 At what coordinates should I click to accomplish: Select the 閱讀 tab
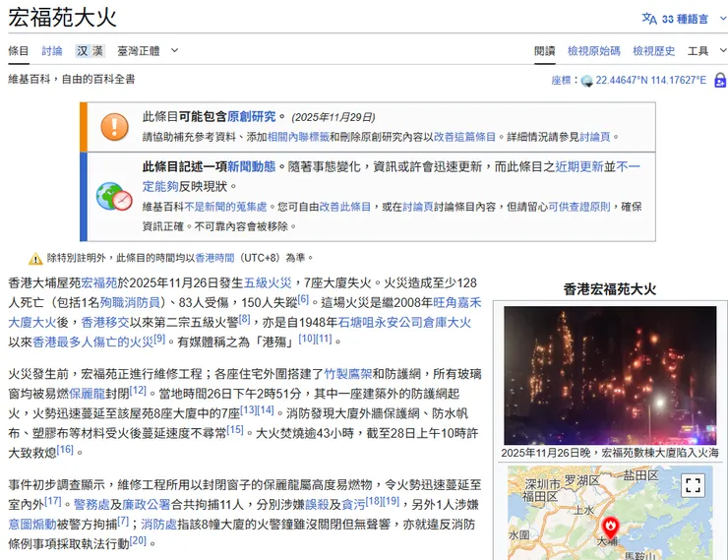[x=544, y=50]
